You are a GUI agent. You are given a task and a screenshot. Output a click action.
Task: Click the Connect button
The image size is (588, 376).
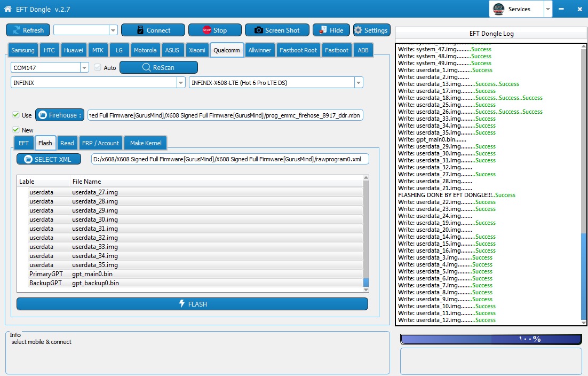[x=153, y=30]
